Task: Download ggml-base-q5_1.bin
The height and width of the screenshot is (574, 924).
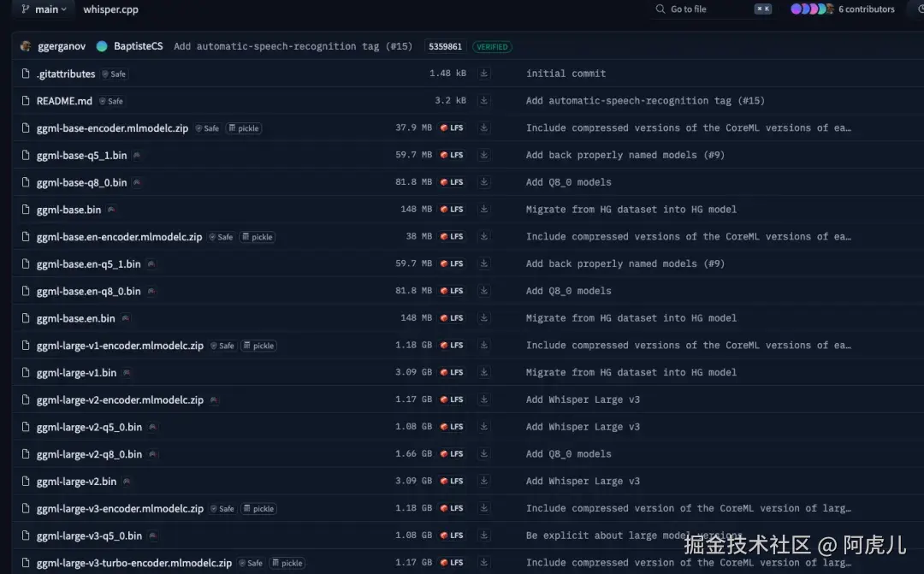Action: click(x=483, y=154)
